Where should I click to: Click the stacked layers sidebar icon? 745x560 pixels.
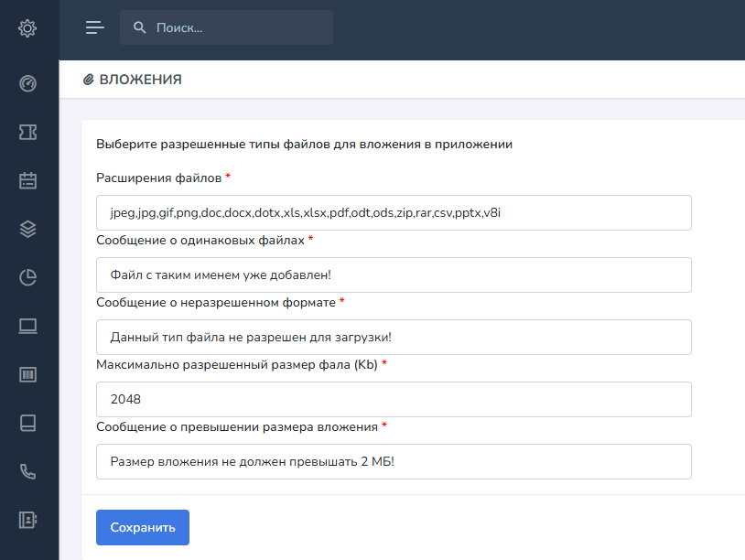click(27, 230)
